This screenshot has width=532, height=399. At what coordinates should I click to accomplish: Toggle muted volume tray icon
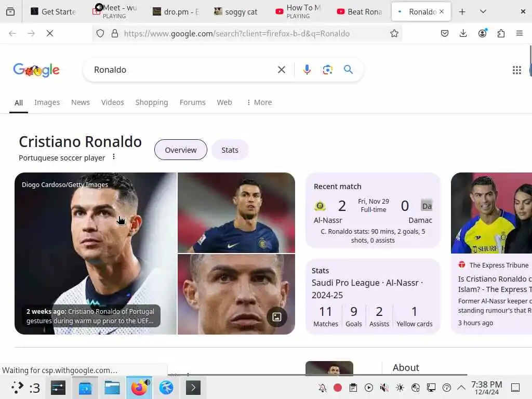(384, 388)
